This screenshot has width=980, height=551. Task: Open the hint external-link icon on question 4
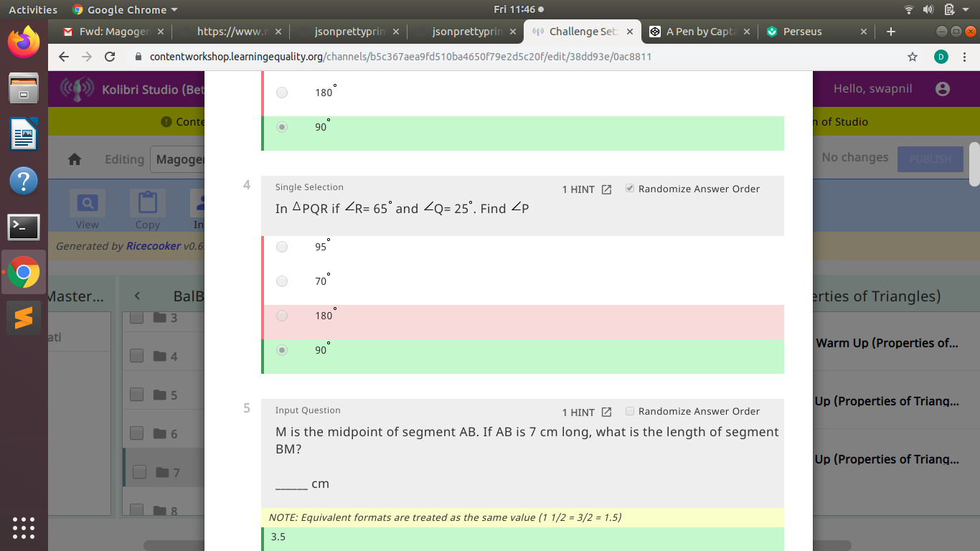(x=606, y=189)
